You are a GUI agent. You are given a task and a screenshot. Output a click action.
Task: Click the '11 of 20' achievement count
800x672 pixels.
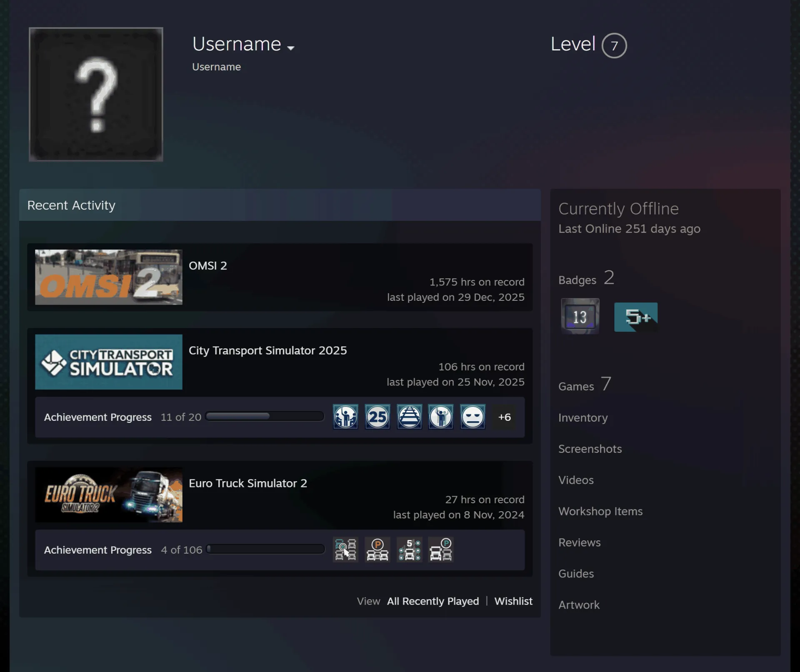181,417
